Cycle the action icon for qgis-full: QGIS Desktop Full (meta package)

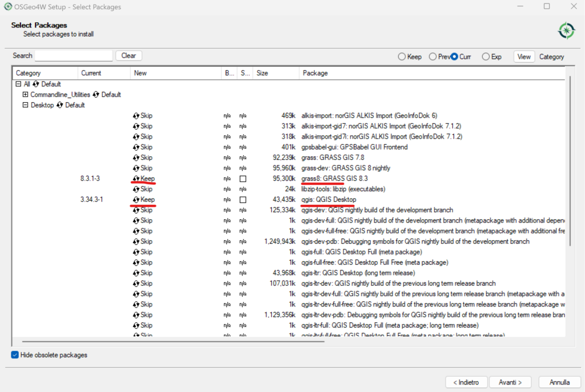tap(136, 252)
